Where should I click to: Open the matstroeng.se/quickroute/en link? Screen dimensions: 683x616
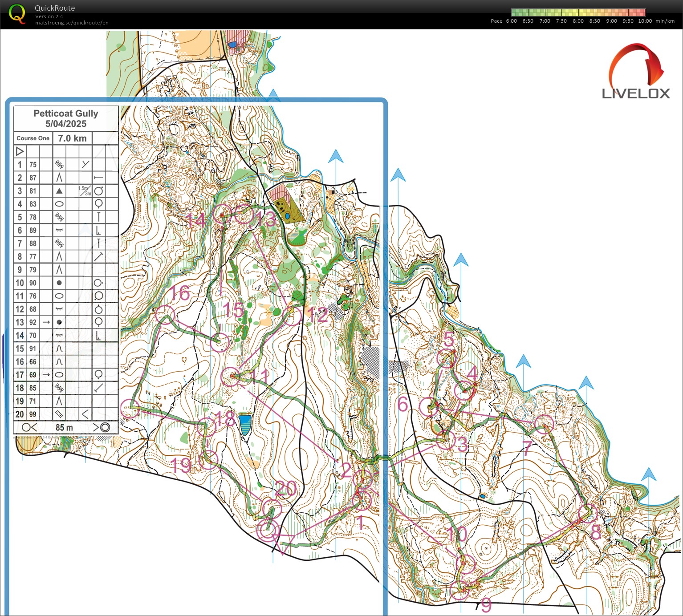(72, 23)
